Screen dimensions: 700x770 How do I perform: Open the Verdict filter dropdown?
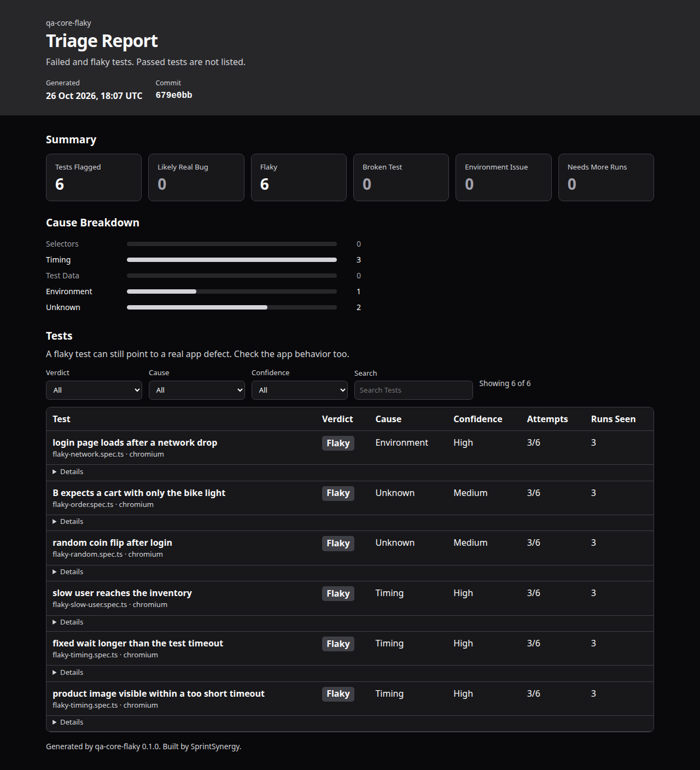[94, 390]
